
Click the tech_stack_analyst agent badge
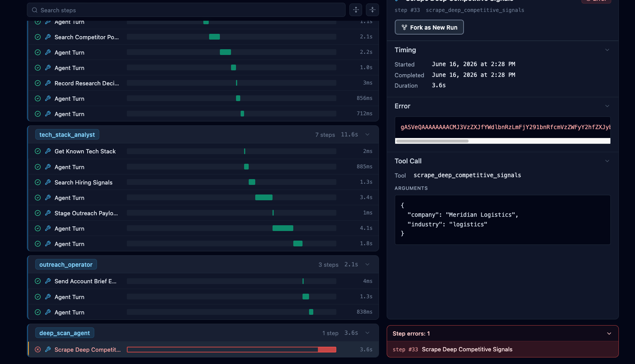click(x=67, y=135)
